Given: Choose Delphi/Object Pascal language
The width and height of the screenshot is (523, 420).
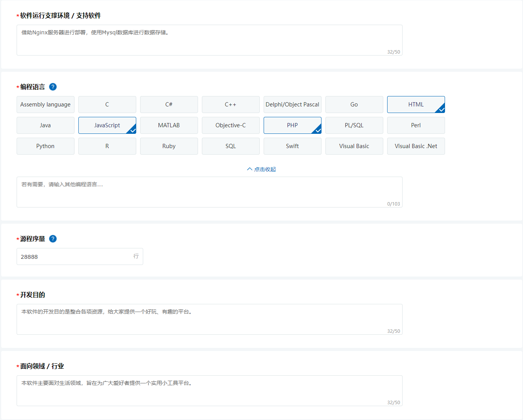Looking at the screenshot, I should coord(292,105).
